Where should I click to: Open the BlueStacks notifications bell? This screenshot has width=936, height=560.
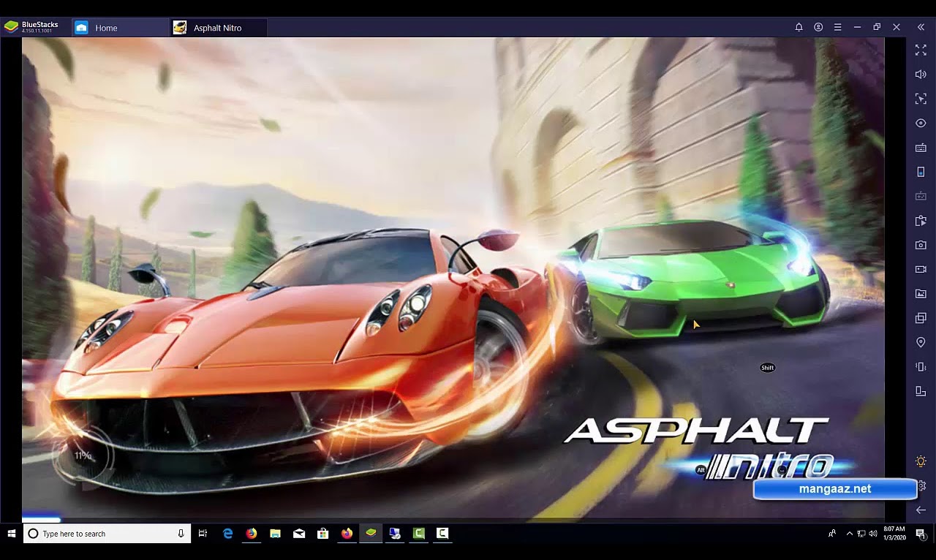click(x=799, y=27)
